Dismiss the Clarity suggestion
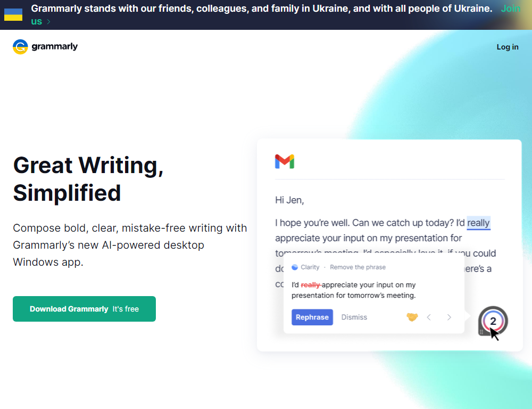Image resolution: width=532 pixels, height=409 pixels. [354, 317]
